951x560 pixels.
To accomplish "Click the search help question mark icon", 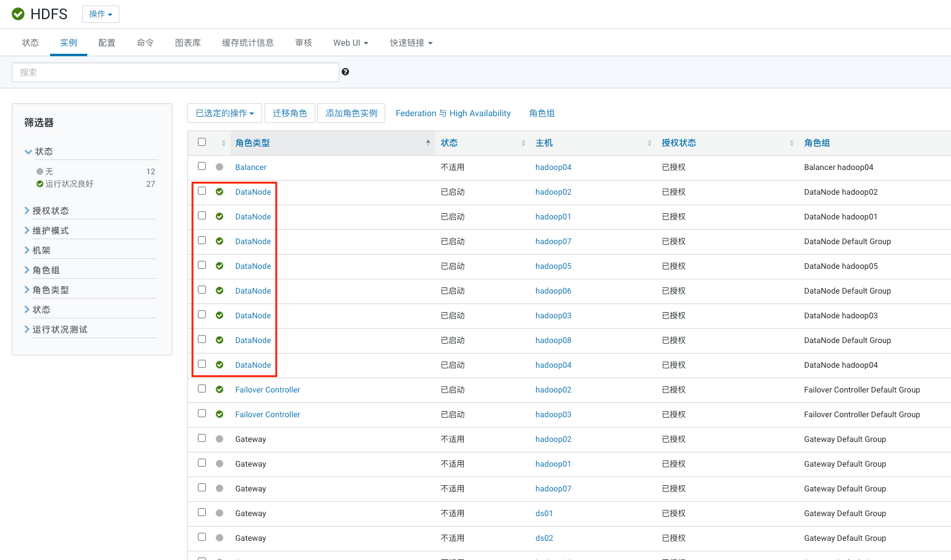I will tap(345, 72).
